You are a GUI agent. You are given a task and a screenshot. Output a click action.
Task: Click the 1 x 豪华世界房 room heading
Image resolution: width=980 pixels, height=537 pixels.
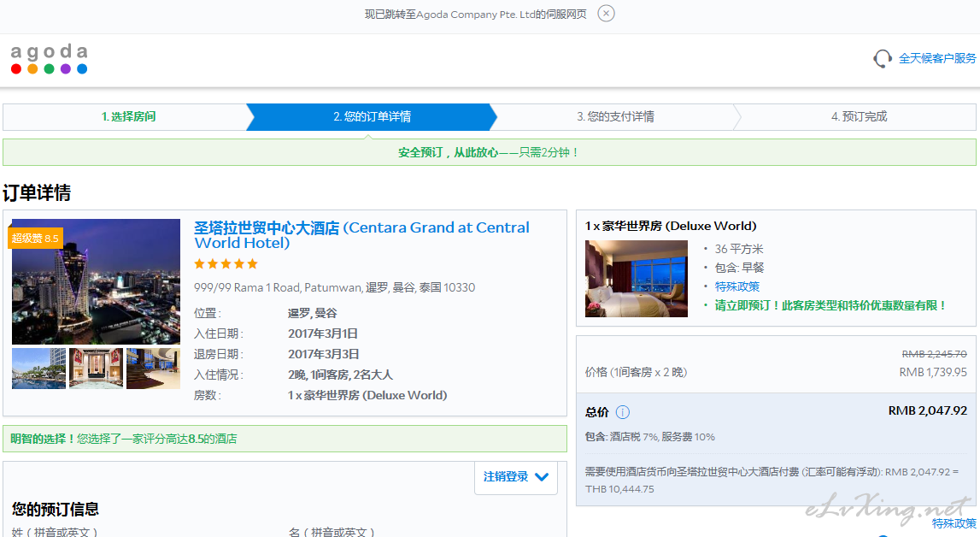(671, 226)
